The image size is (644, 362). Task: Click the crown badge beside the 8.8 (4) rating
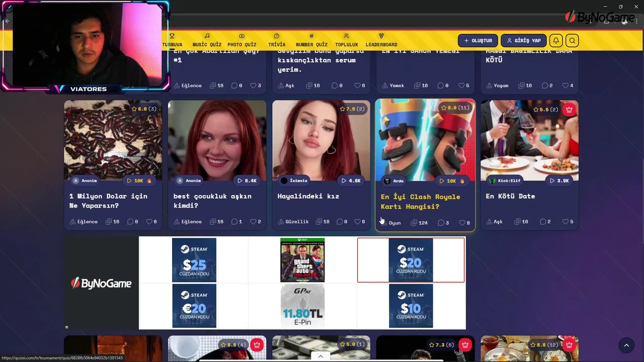tap(257, 345)
